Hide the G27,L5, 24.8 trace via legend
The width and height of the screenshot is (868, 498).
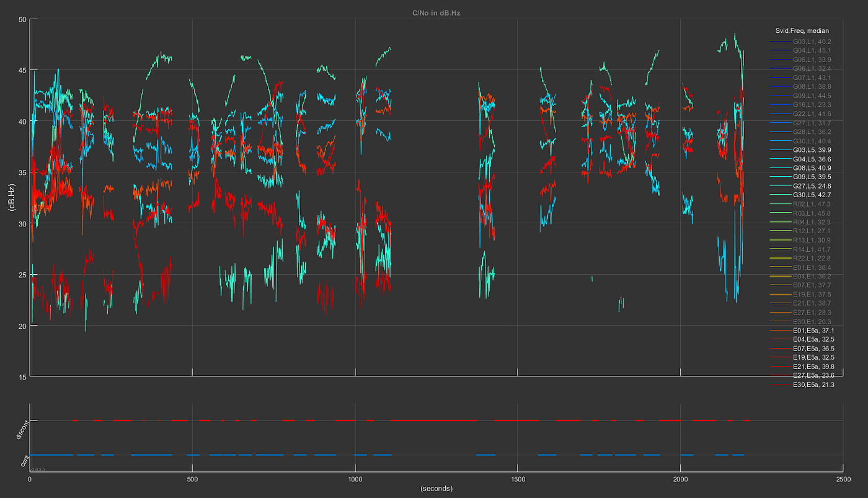(x=813, y=186)
